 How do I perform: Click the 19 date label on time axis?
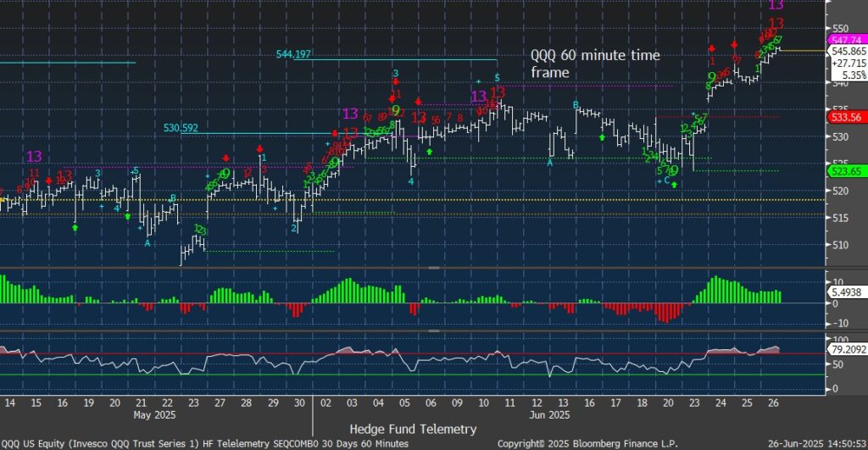click(88, 403)
